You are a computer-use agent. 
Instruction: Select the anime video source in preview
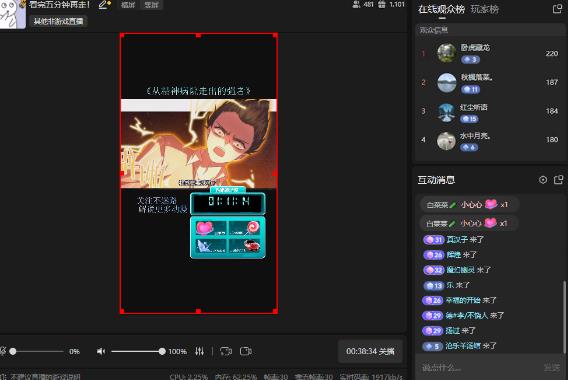(x=199, y=143)
